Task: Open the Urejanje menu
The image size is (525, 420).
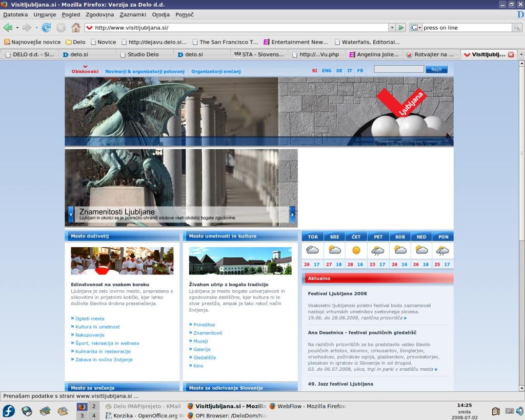Action: pos(45,14)
